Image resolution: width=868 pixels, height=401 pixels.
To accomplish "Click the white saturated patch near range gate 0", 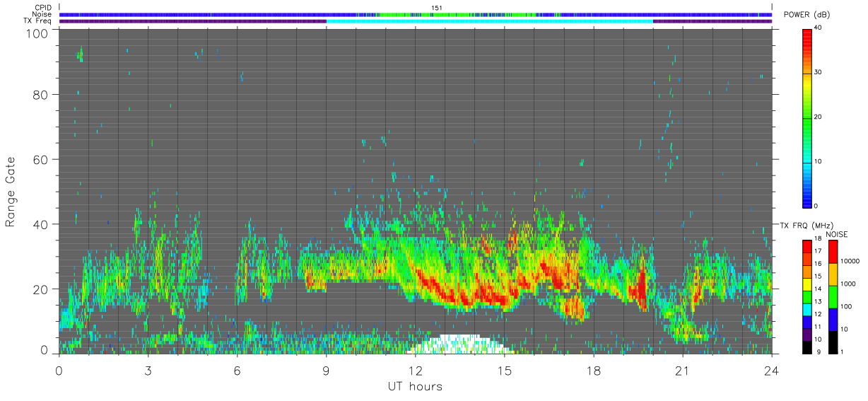I will (x=459, y=344).
